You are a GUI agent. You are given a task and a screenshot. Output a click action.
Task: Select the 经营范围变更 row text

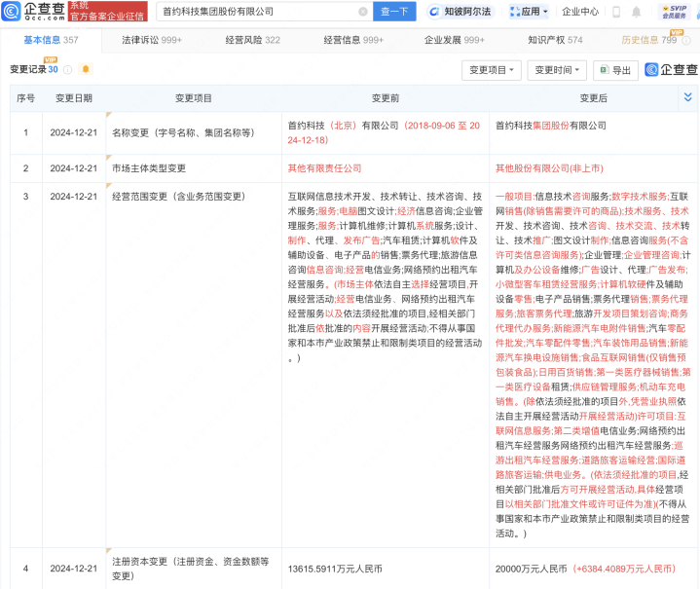[x=178, y=197]
